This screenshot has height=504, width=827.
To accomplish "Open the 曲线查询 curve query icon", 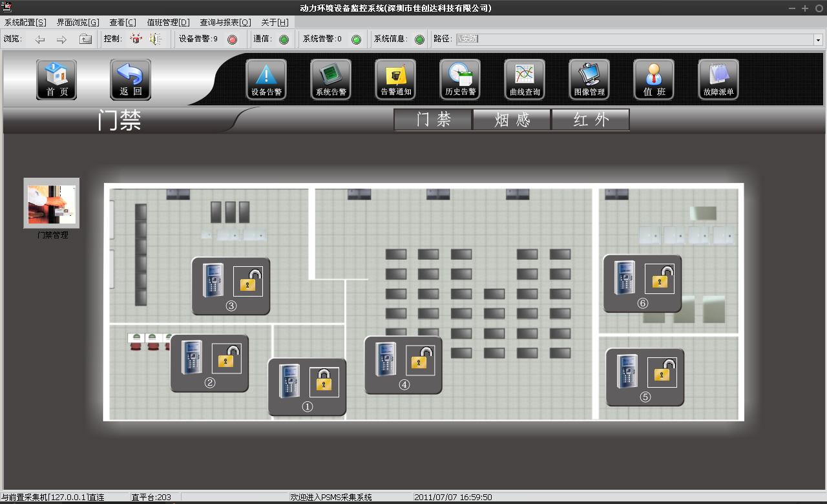I will pos(525,79).
